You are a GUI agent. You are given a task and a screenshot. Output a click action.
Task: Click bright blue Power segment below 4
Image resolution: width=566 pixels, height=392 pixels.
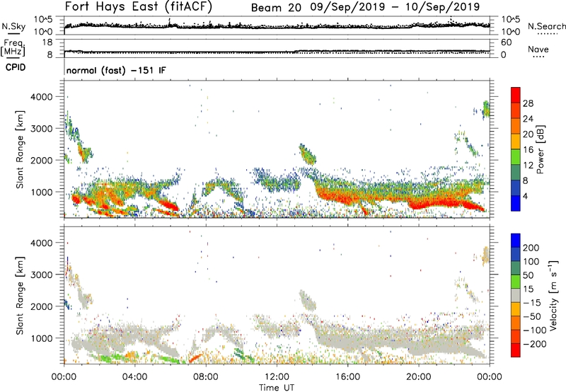coord(516,203)
